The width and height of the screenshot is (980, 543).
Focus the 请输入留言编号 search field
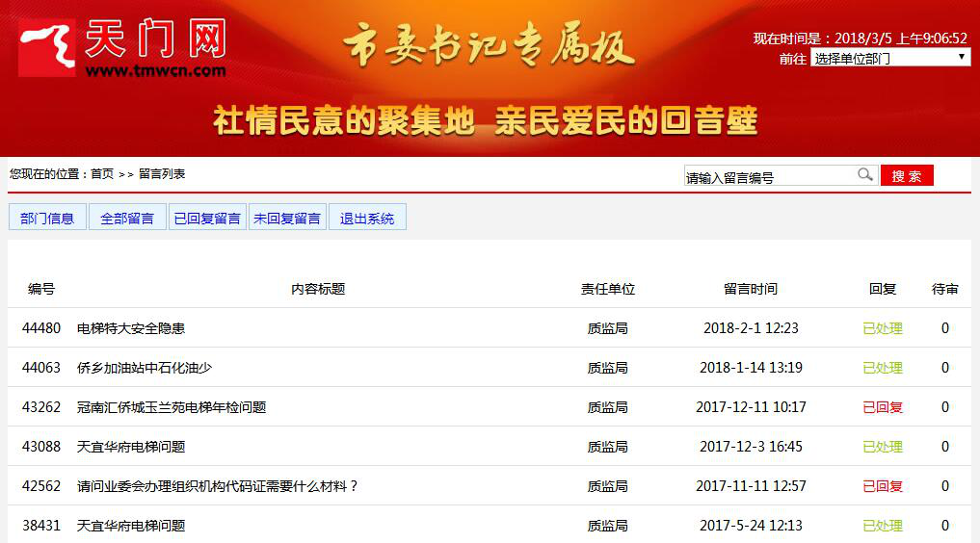(768, 177)
